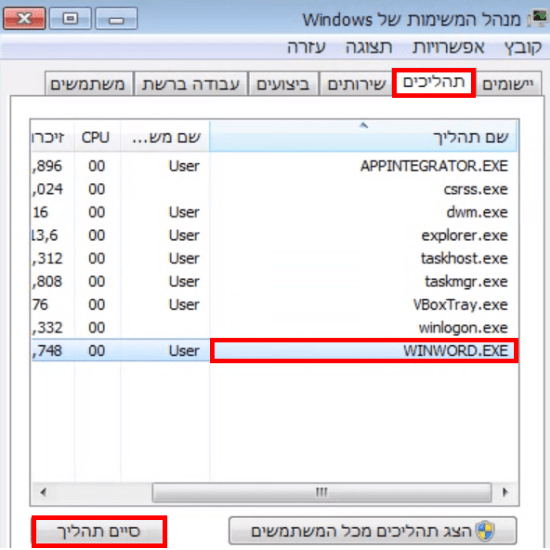This screenshot has height=550, width=550.
Task: Click the horizontal scrollbar thumb
Action: click(x=322, y=492)
